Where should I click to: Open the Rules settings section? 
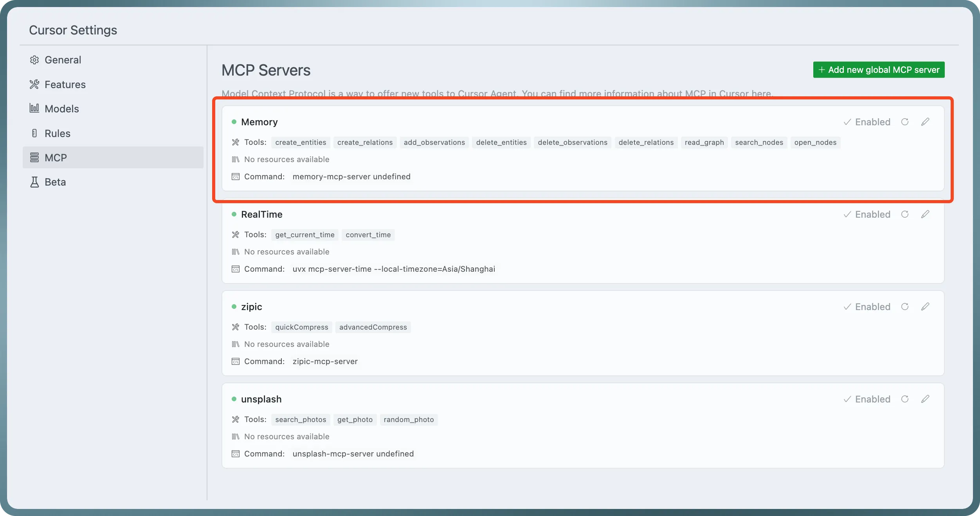(x=57, y=134)
